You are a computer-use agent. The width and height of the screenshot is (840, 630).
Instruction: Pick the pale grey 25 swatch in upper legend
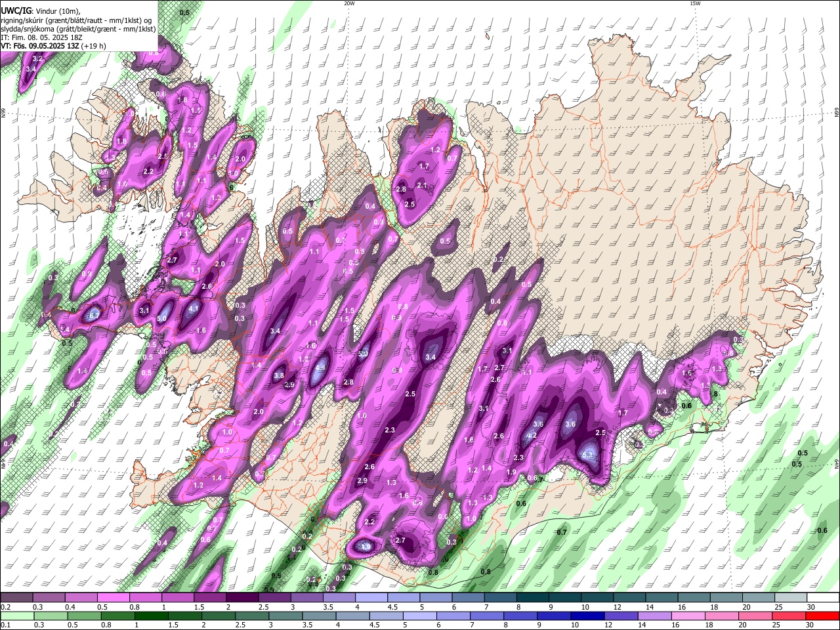[790, 598]
